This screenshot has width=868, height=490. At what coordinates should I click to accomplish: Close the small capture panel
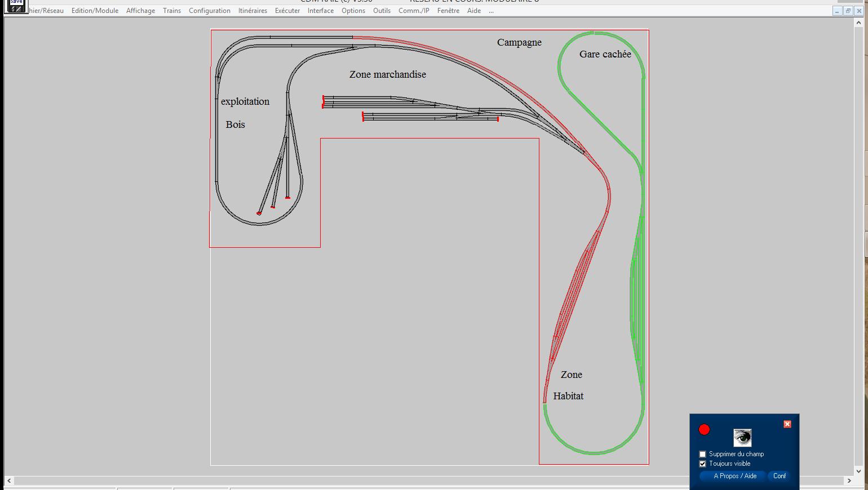787,424
